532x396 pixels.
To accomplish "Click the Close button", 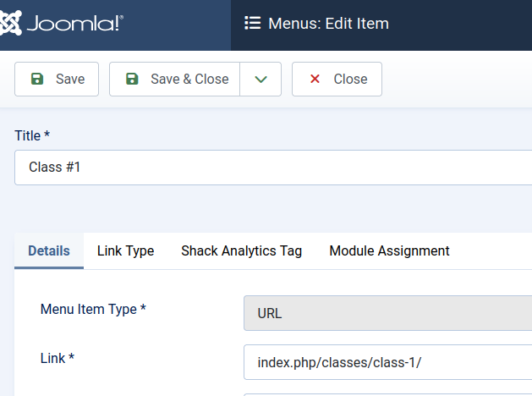I will 337,79.
